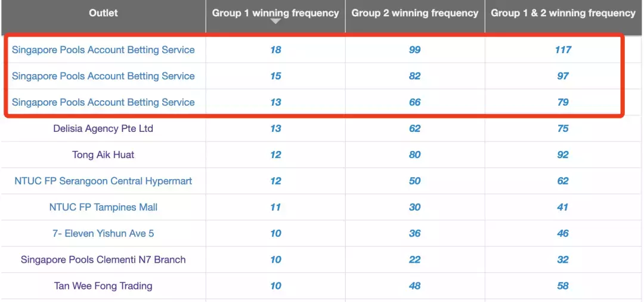Click the 41 total for NTUC Tampines Mall
This screenshot has height=302, width=644.
pos(563,207)
